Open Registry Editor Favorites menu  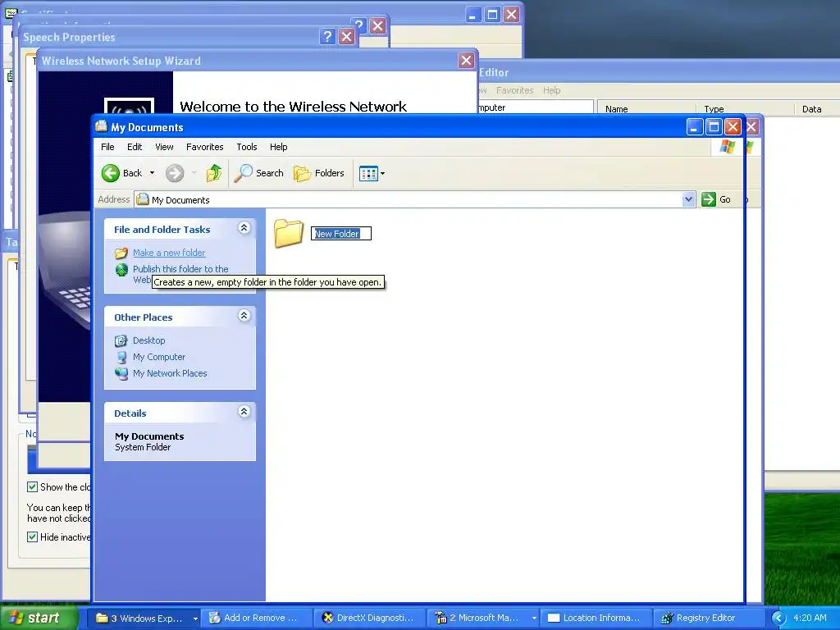[515, 90]
